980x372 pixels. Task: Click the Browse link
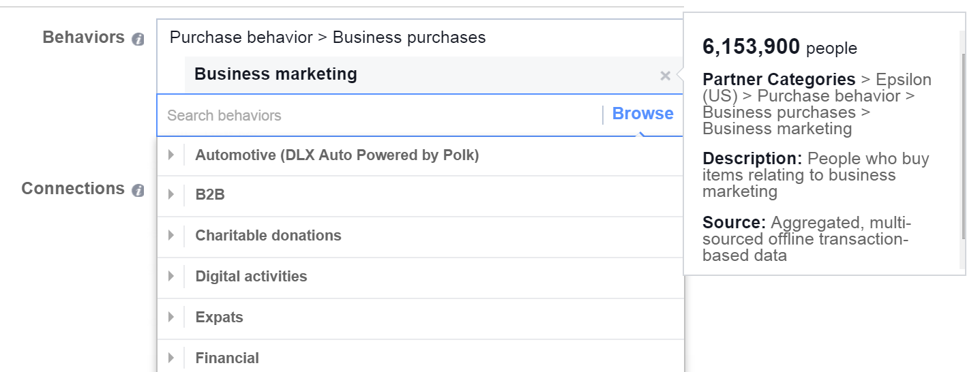642,114
